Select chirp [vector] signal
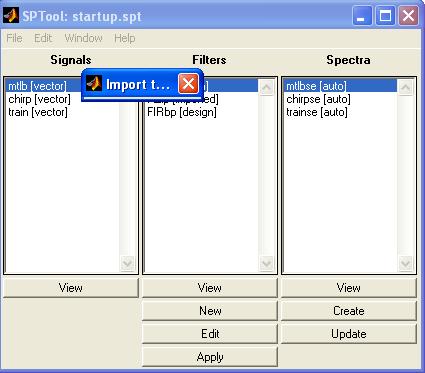Screen dimensions: 425x373 [x=39, y=99]
